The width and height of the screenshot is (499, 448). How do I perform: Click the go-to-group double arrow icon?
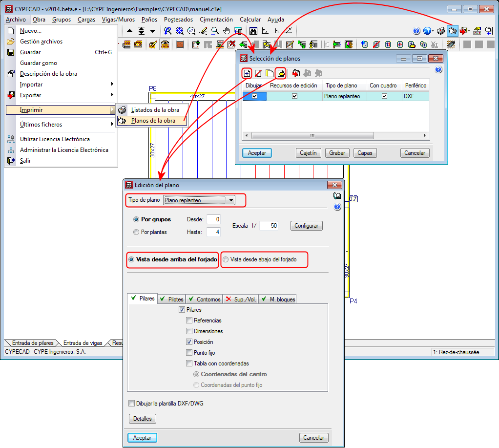click(141, 31)
